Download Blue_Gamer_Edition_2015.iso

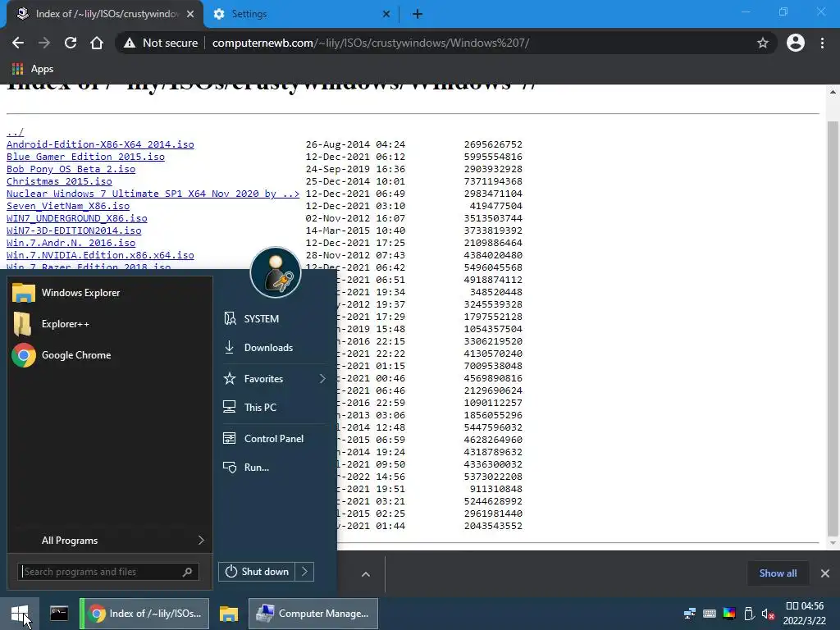point(85,157)
